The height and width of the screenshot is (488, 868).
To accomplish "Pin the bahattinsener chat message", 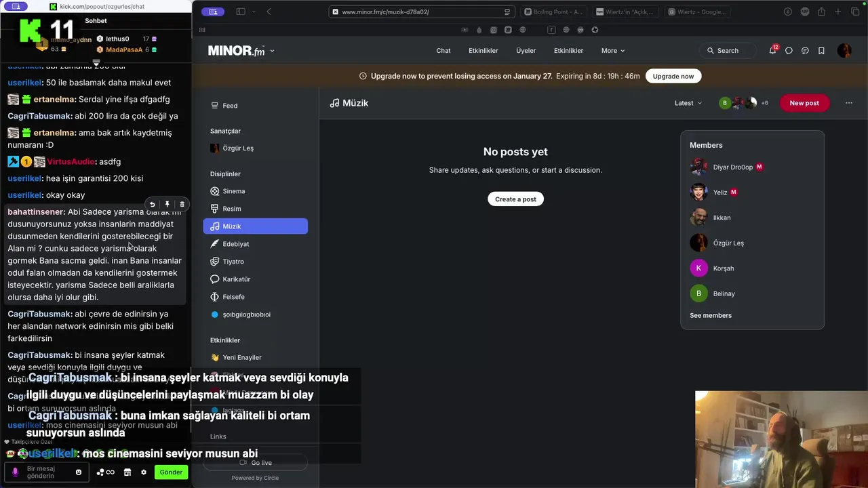I will click(167, 204).
